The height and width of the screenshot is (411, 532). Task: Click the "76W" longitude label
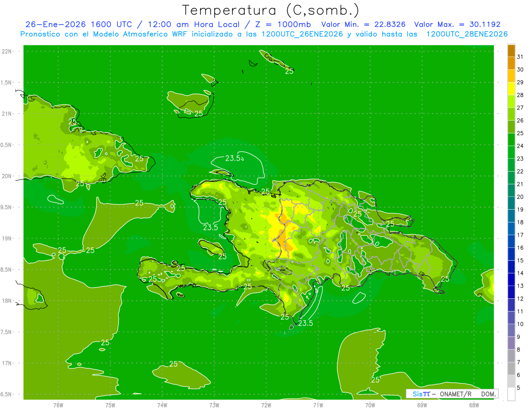point(58,405)
